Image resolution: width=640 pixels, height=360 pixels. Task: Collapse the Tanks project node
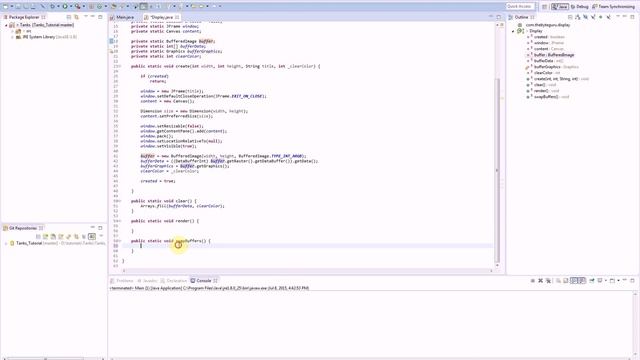[x=6, y=25]
